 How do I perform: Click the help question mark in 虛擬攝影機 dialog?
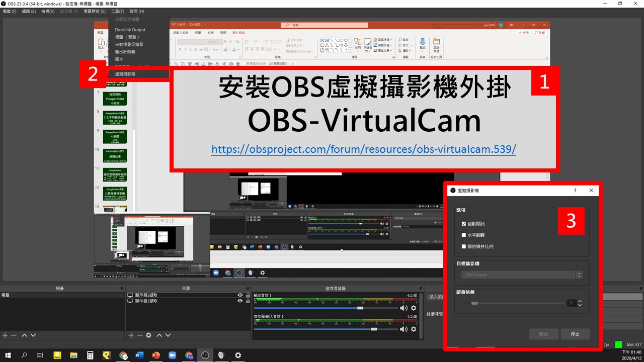tap(575, 191)
